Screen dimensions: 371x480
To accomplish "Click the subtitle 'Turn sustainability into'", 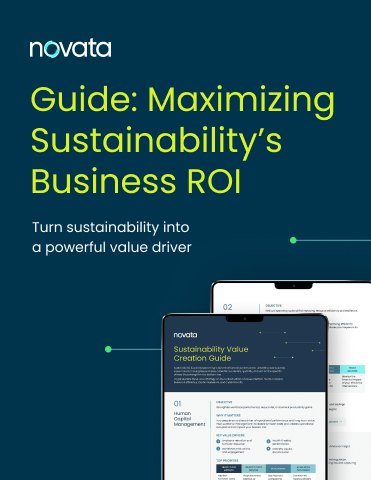I will click(111, 227).
